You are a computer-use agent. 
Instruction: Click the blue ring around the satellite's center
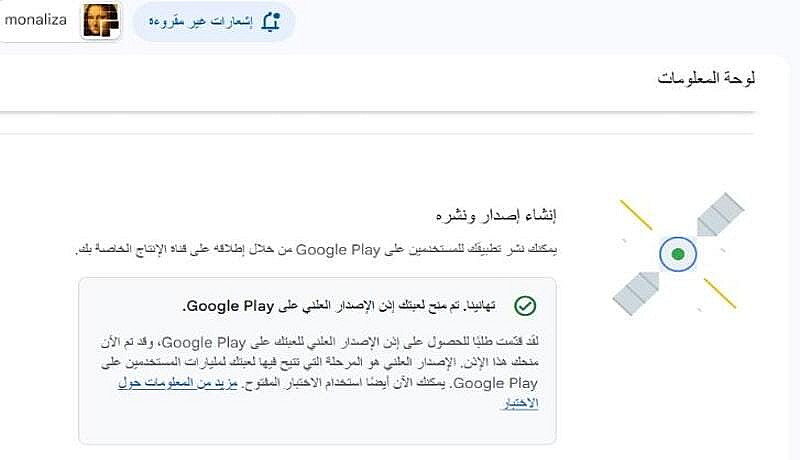(666, 254)
